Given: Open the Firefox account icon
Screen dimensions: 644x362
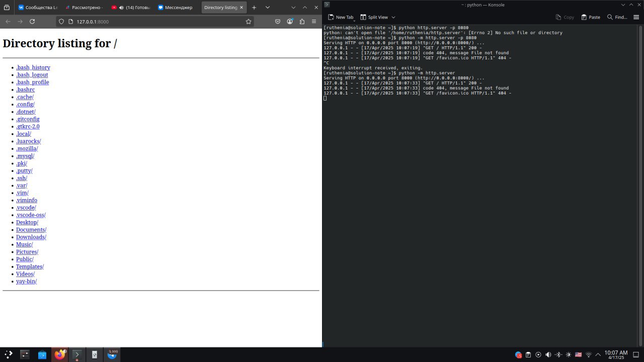Looking at the screenshot, I should [x=290, y=22].
